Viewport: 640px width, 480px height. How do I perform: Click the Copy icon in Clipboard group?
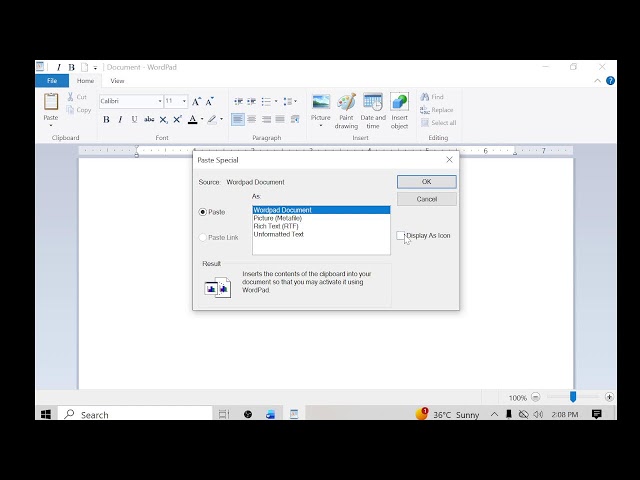71,110
